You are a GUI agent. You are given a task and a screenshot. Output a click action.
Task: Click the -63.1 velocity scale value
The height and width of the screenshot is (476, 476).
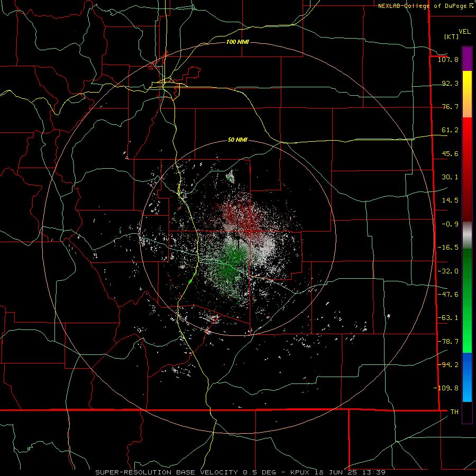448,318
